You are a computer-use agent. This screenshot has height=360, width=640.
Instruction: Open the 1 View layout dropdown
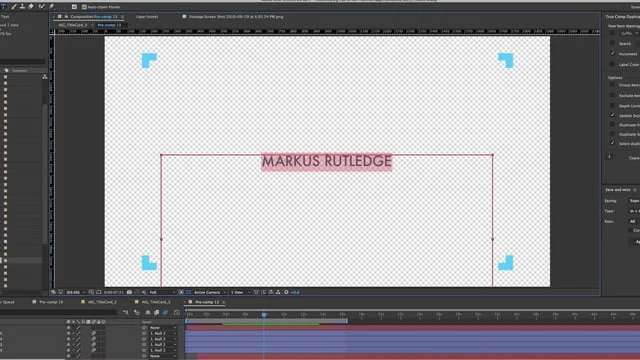coord(240,292)
